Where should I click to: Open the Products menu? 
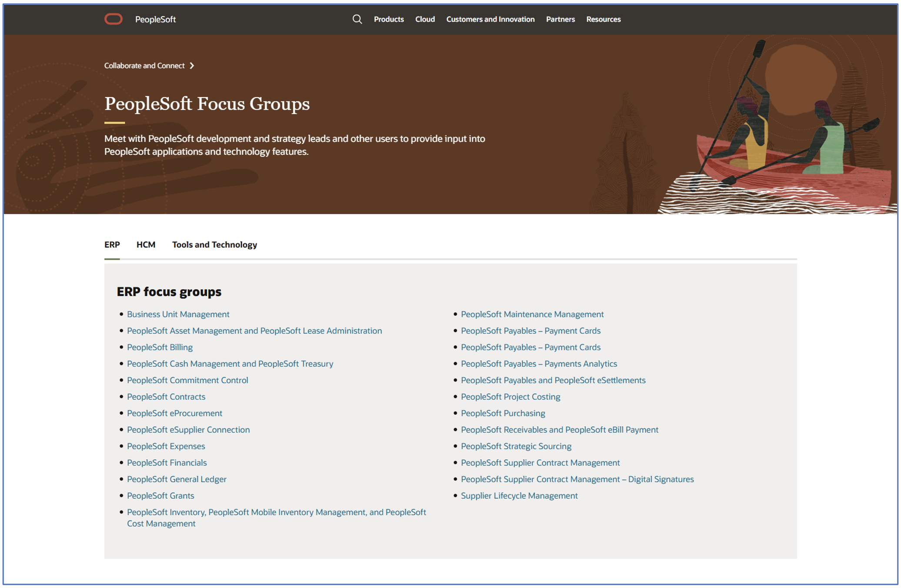tap(388, 19)
